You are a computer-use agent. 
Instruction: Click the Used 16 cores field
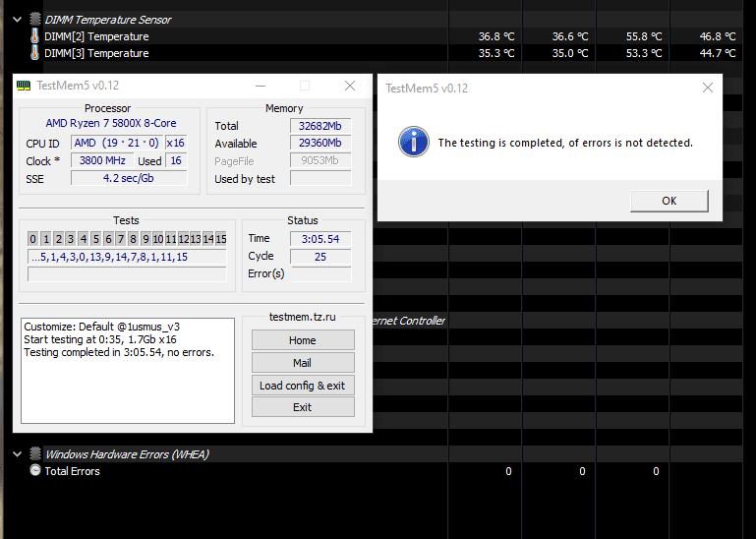[x=176, y=160]
